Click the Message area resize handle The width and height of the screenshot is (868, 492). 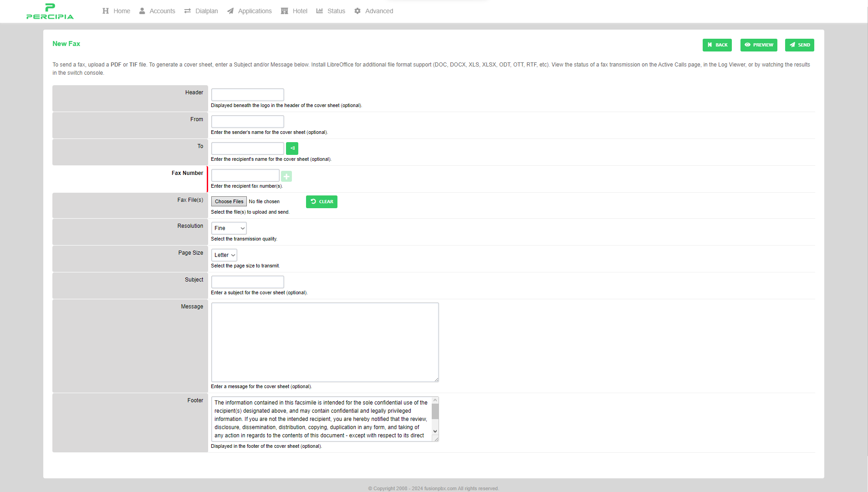[436, 379]
